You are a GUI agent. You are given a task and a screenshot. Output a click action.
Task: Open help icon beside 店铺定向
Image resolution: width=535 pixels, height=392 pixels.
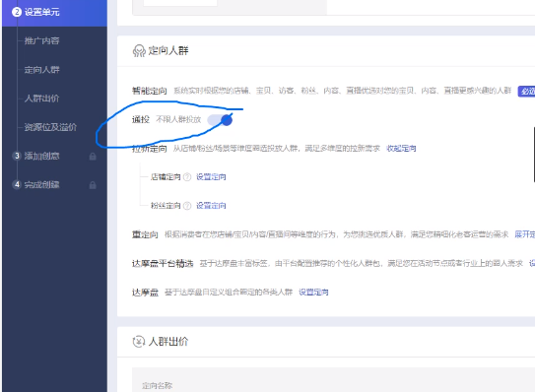(x=187, y=177)
